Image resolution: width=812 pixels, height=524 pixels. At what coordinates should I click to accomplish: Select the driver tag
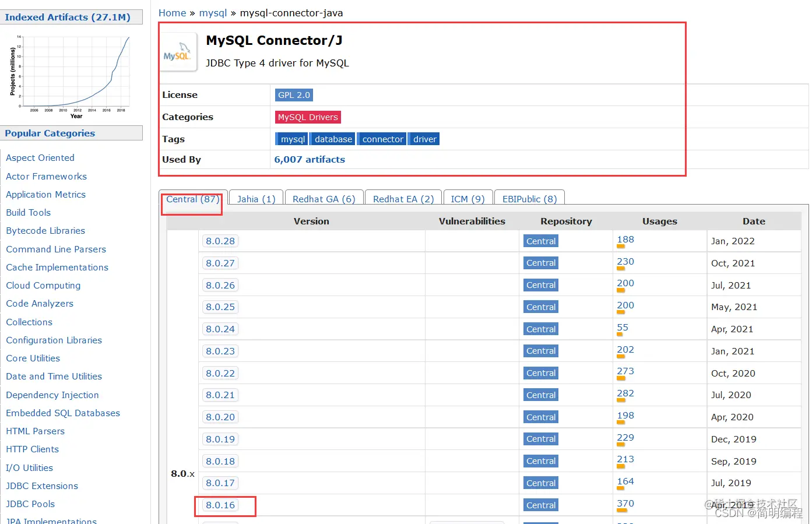coord(424,139)
